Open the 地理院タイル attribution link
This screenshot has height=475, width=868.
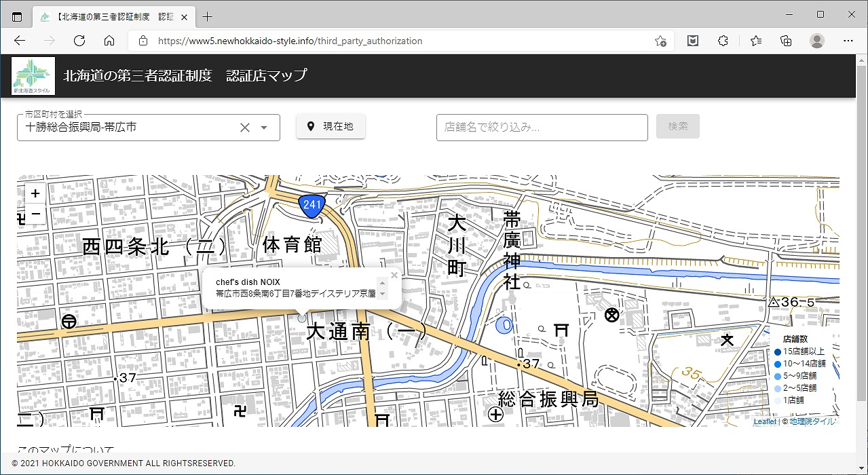pos(812,421)
